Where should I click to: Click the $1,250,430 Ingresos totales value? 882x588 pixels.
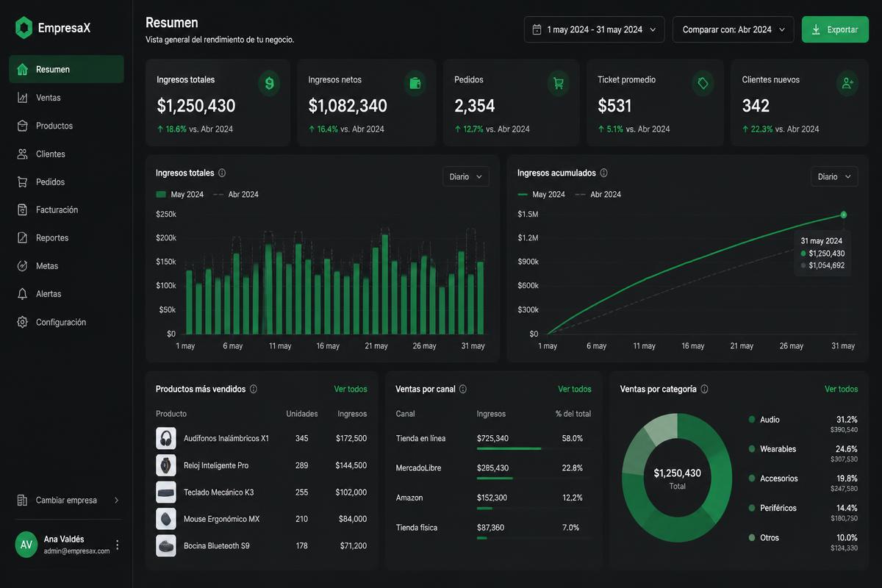click(x=196, y=106)
